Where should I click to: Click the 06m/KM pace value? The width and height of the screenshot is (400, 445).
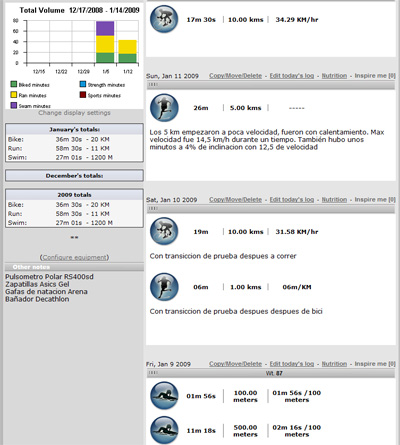[x=297, y=287]
